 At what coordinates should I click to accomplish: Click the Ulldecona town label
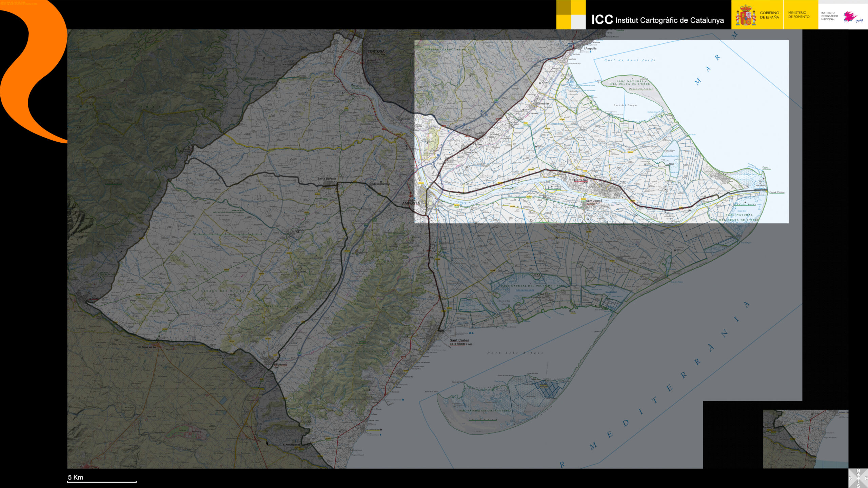[280, 365]
